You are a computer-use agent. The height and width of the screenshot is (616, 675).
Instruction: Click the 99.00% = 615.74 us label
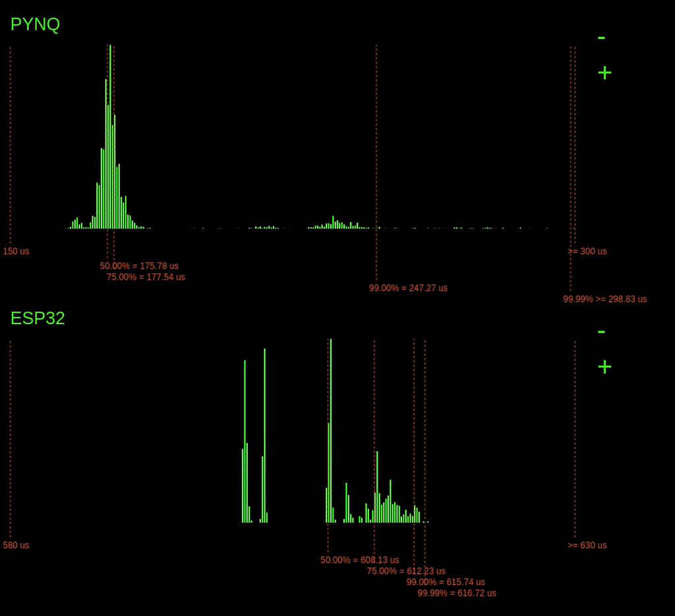446,582
